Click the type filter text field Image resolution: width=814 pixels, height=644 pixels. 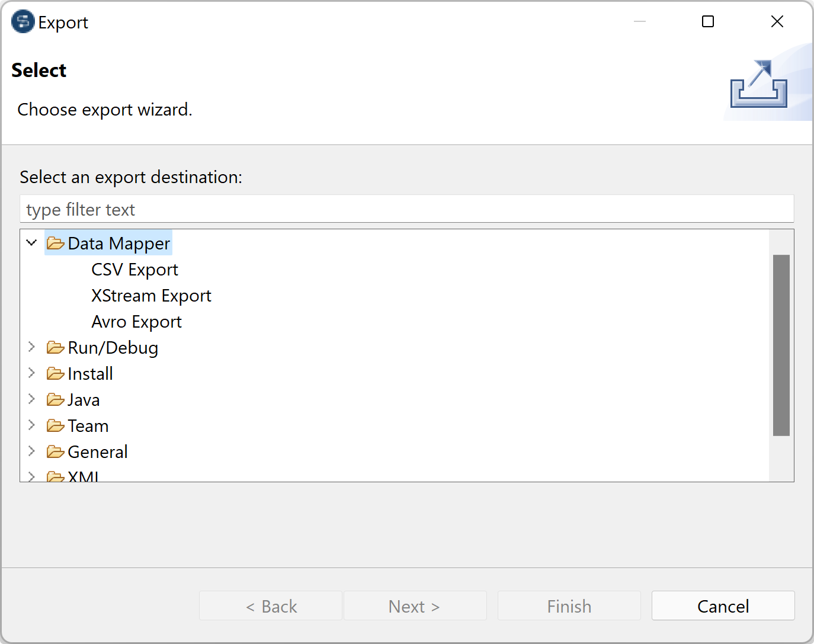406,210
